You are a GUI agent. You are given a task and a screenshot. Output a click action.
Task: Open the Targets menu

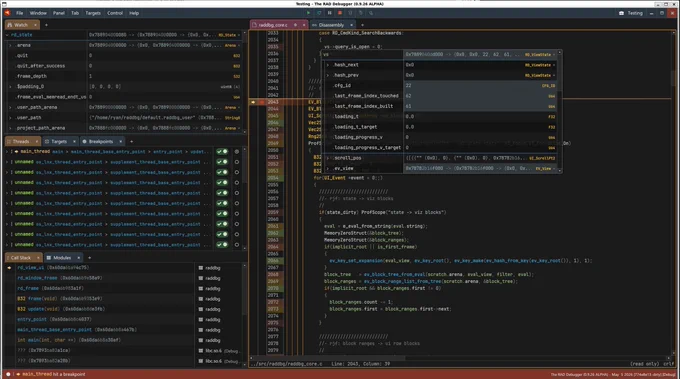pos(93,13)
